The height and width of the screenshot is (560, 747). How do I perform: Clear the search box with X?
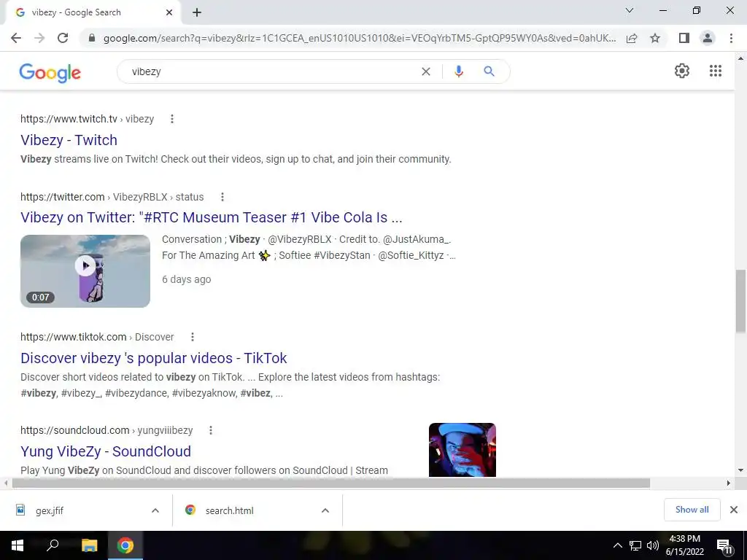426,71
